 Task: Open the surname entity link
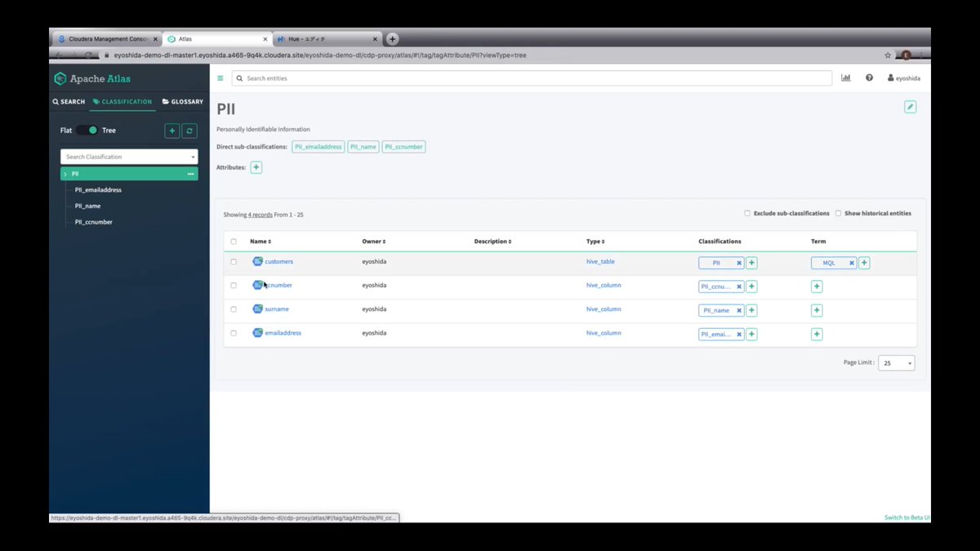[277, 309]
